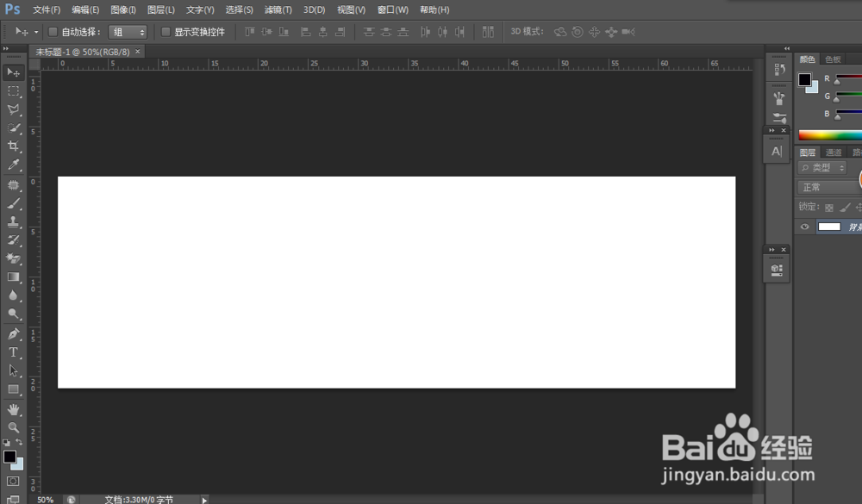Select the Eyedropper tool
The width and height of the screenshot is (862, 504).
(13, 165)
